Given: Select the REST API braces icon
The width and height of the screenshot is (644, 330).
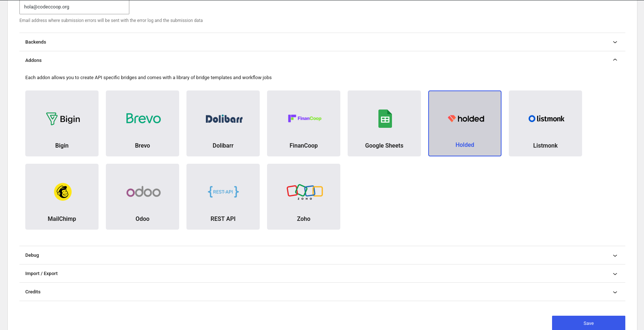Looking at the screenshot, I should tap(223, 192).
